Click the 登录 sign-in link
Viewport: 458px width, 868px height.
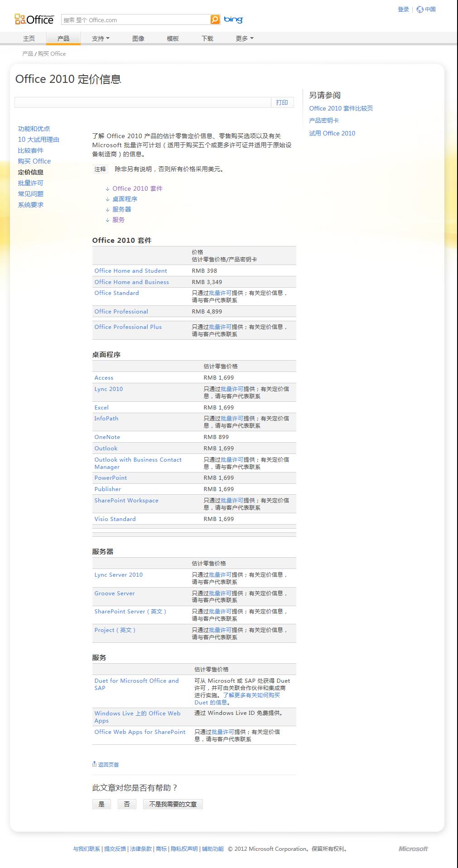click(403, 10)
